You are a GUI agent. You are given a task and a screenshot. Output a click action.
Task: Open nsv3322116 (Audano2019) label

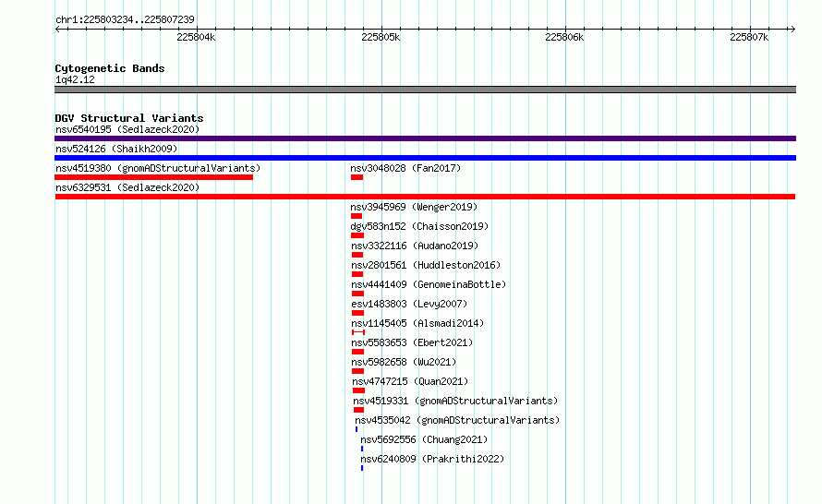[x=415, y=246]
